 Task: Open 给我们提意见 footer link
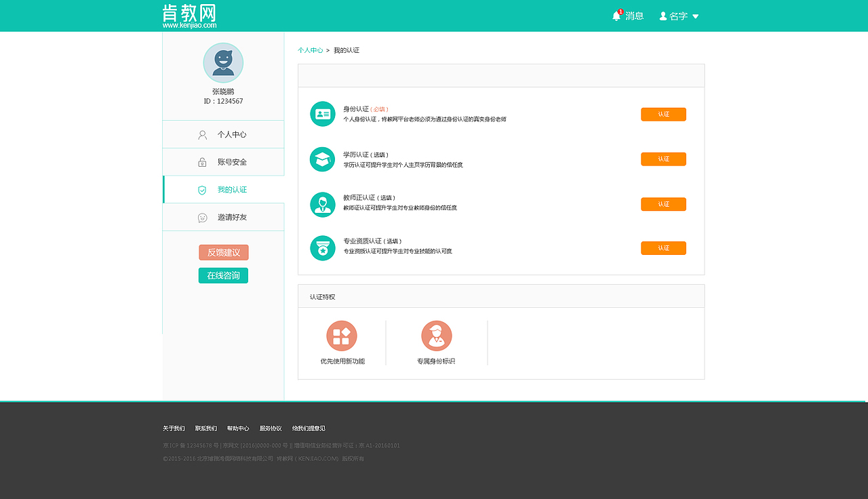(x=309, y=428)
